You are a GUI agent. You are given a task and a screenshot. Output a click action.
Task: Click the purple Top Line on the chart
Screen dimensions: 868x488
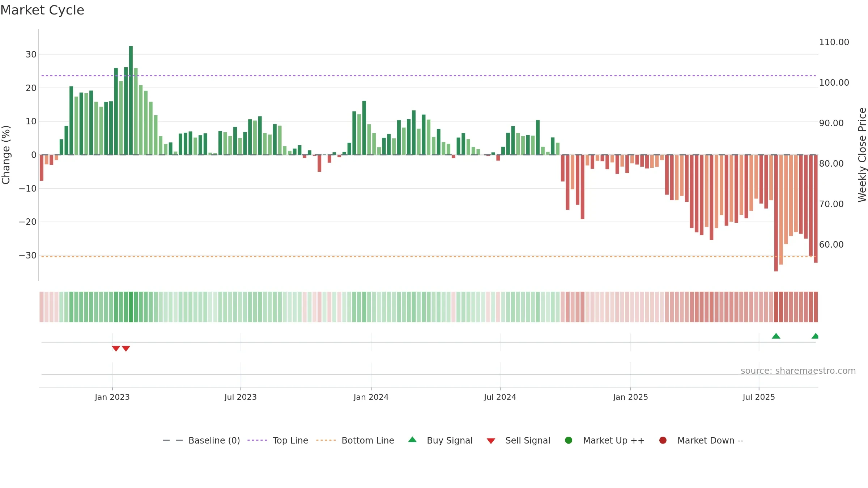click(429, 76)
